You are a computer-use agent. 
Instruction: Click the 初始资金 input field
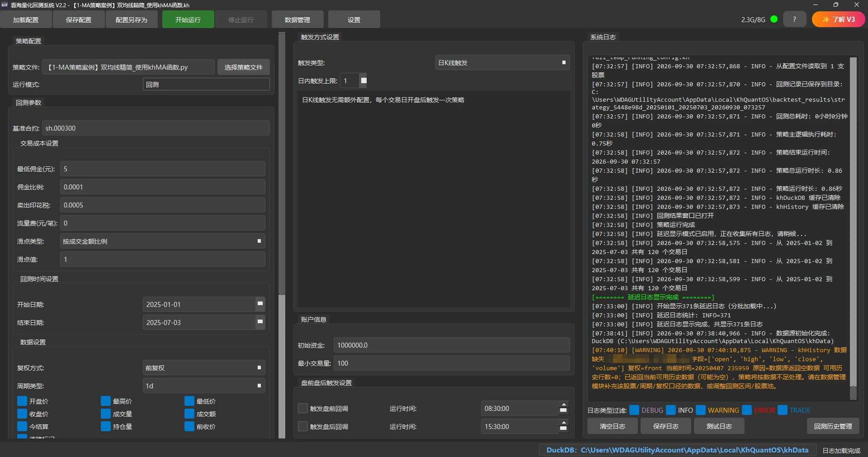452,345
